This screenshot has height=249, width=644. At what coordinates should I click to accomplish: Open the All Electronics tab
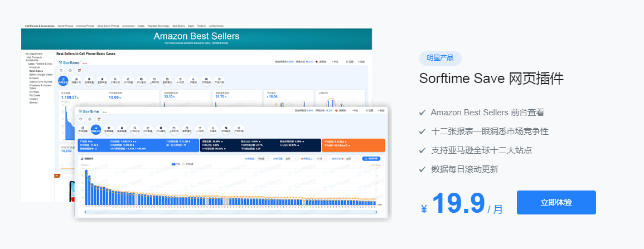[216, 26]
